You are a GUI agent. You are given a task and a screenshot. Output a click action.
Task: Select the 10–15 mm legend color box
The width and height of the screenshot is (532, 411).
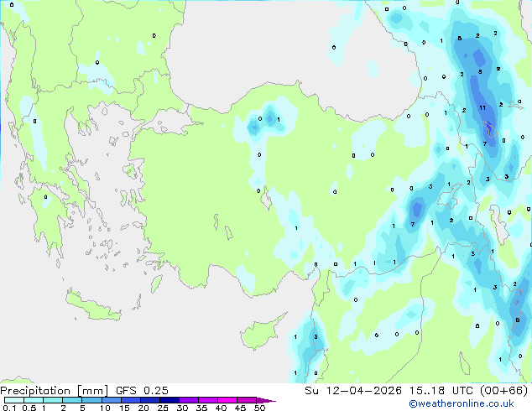pos(111,400)
